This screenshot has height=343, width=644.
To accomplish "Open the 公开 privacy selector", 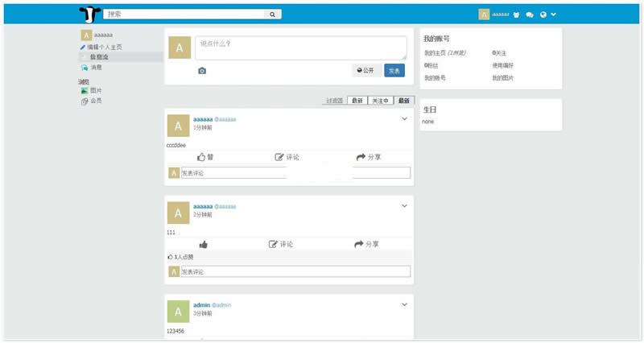I will click(366, 71).
